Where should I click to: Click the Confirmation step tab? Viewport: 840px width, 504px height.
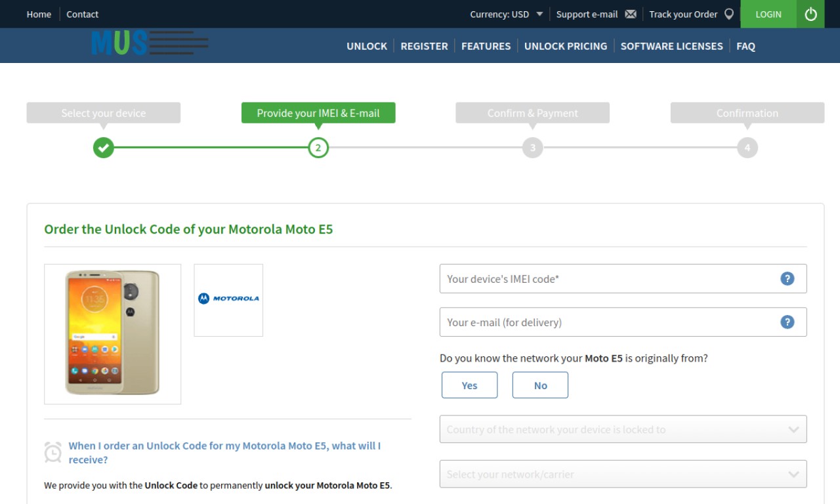747,113
